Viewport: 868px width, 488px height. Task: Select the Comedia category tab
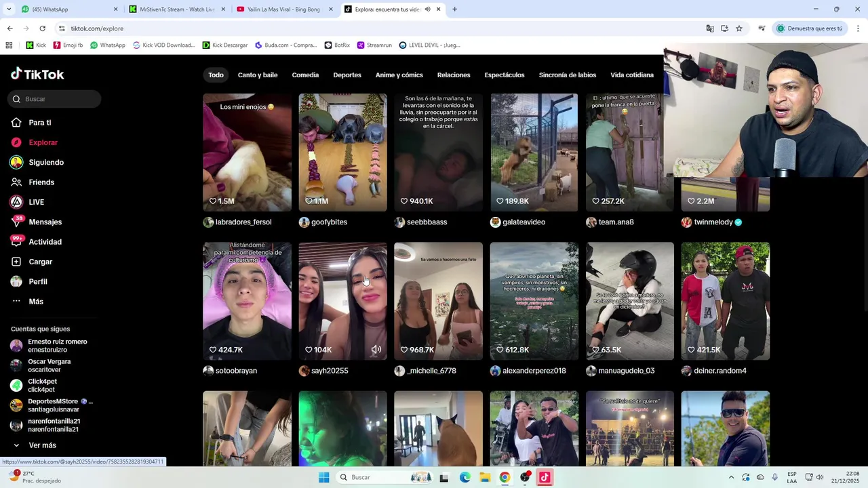pyautogui.click(x=305, y=75)
